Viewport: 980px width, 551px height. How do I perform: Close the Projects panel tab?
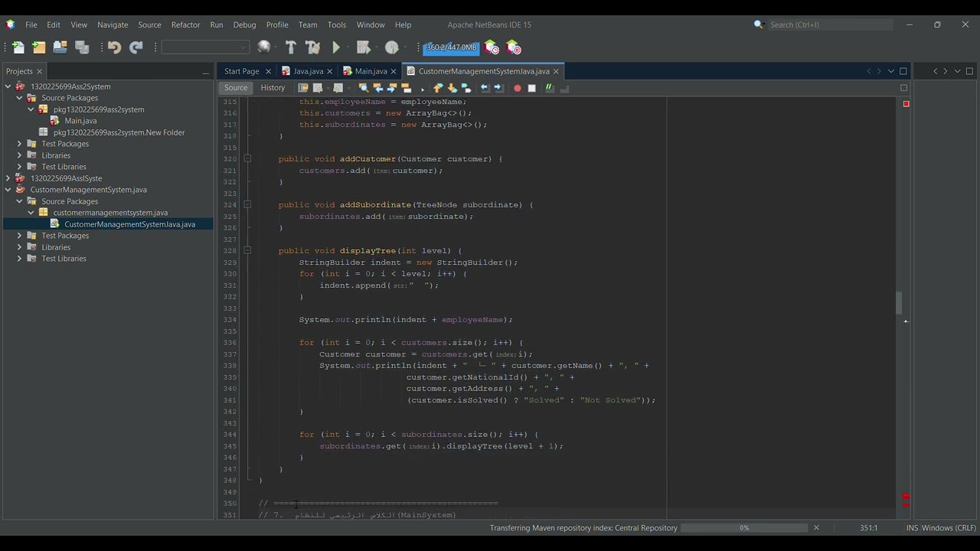coord(41,71)
